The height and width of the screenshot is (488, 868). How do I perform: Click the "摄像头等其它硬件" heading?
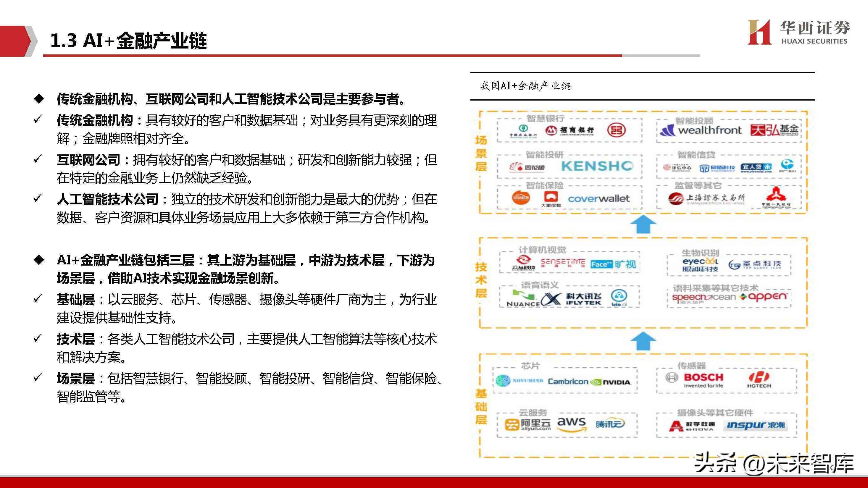point(715,413)
